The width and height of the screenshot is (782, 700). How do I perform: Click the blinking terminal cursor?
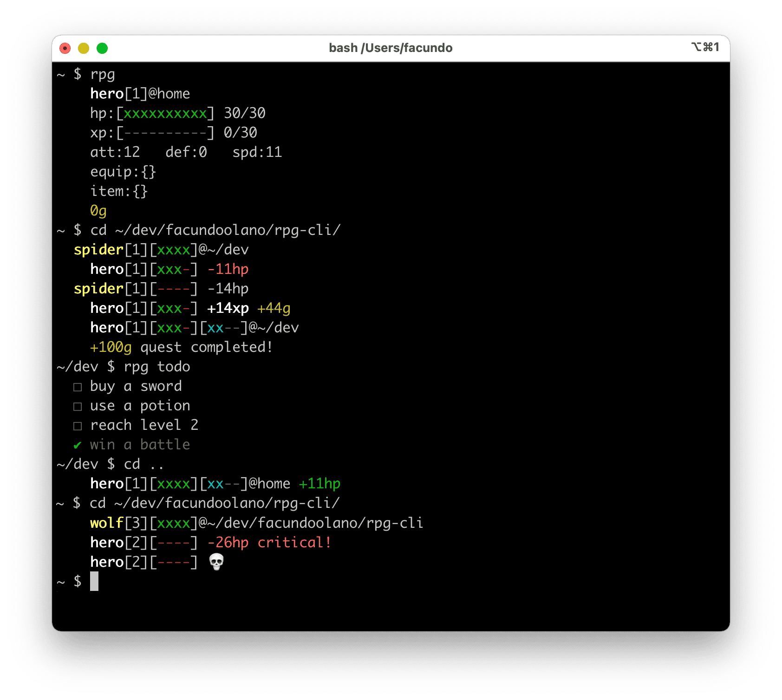coord(95,582)
